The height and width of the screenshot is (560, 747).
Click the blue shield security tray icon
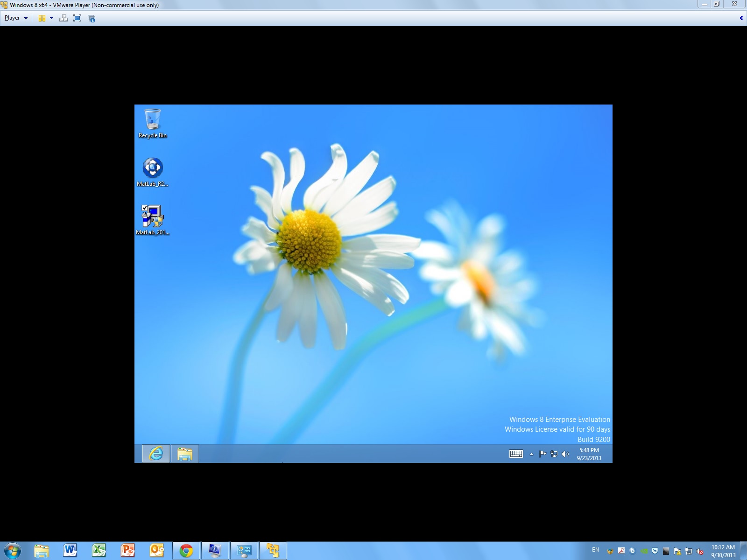pos(655,551)
